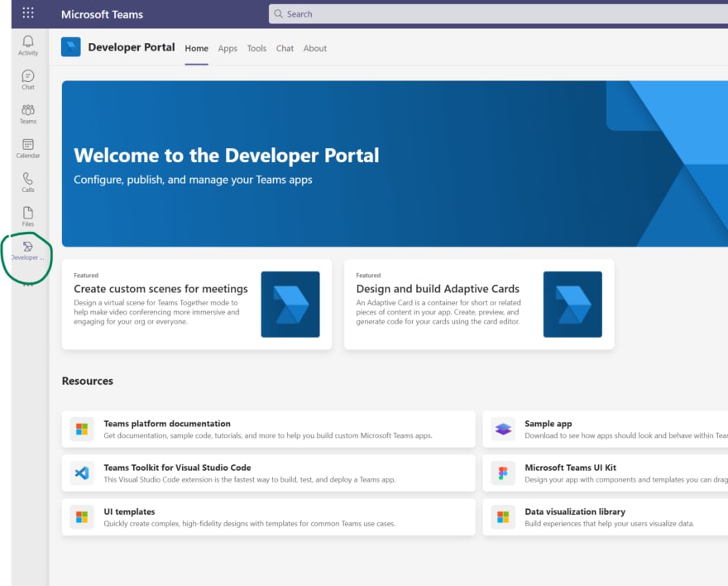Click the Sample app layered icon
The image size is (728, 586).
point(503,429)
